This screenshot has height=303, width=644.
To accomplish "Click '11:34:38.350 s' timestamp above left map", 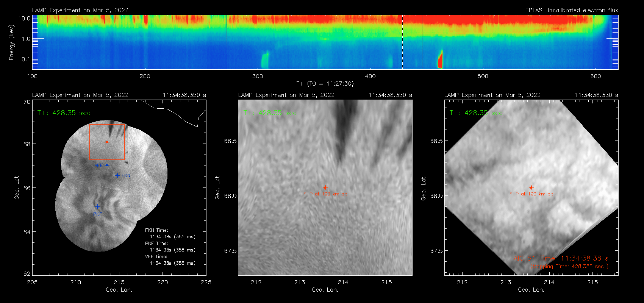I will pos(184,95).
